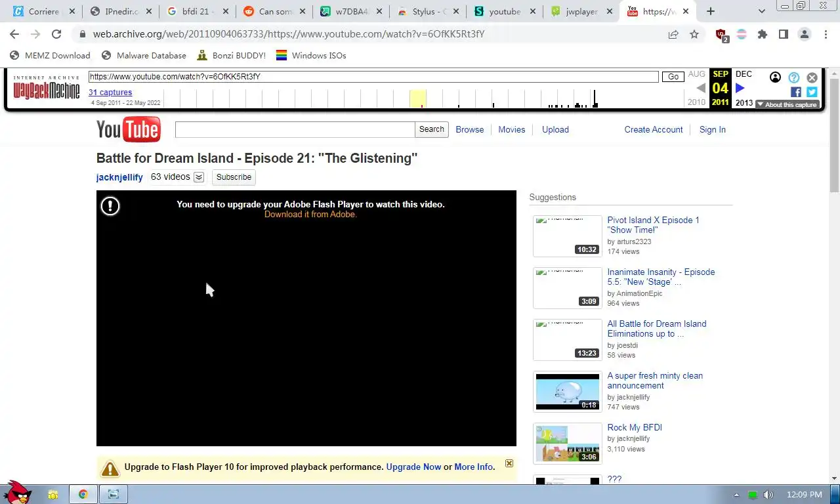This screenshot has height=504, width=840.
Task: Open Pivot Island X Episode 1 suggestion
Action: (x=653, y=225)
